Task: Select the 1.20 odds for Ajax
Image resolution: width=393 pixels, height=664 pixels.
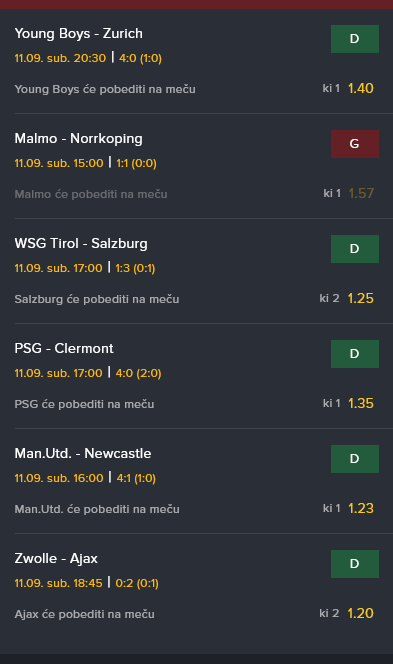Action: (360, 614)
